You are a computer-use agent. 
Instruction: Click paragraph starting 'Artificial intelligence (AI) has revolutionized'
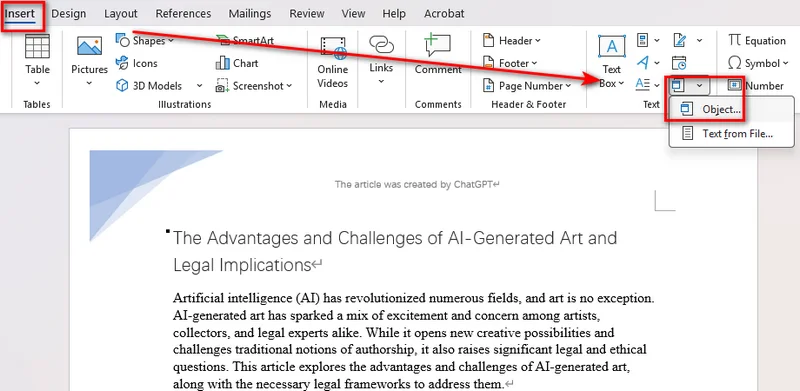click(414, 340)
